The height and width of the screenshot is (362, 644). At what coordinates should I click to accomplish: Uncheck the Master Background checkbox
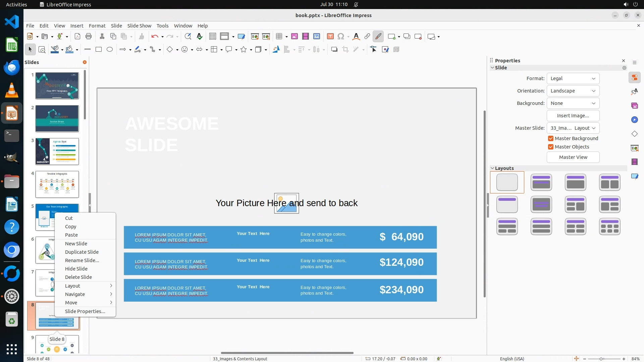pos(550,138)
